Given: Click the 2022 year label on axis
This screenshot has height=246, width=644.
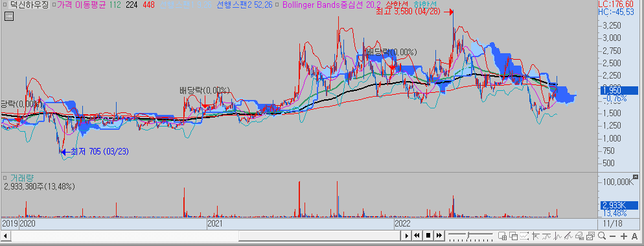Looking at the screenshot, I should (x=402, y=223).
